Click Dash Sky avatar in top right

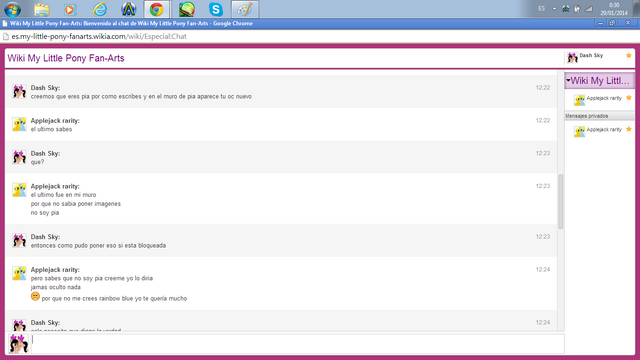[572, 58]
